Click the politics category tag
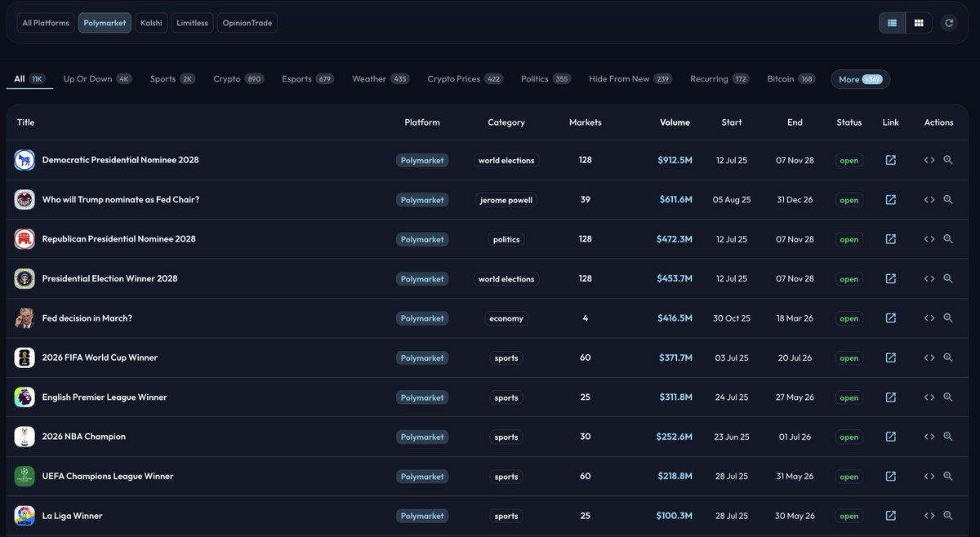 [506, 239]
